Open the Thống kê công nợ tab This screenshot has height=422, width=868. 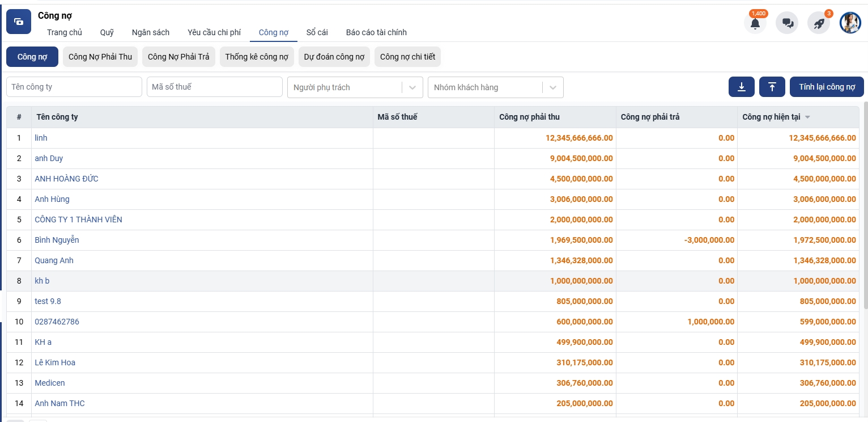click(x=257, y=57)
